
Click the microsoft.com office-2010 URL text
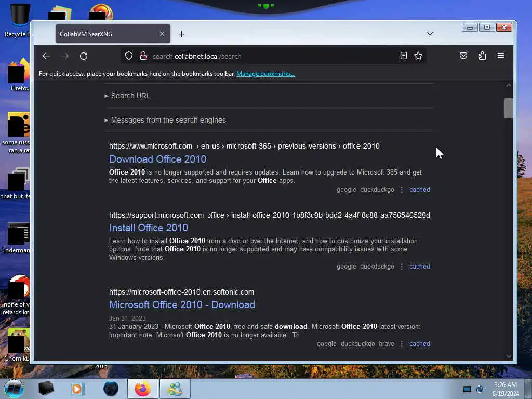tap(244, 146)
